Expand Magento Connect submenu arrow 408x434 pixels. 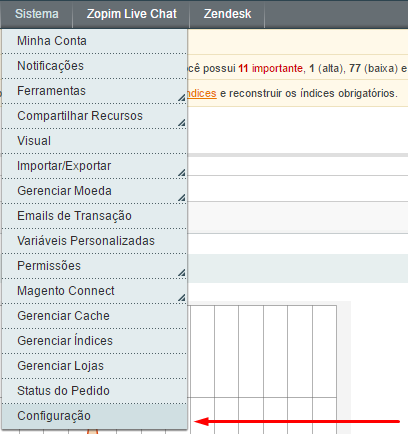click(x=181, y=298)
